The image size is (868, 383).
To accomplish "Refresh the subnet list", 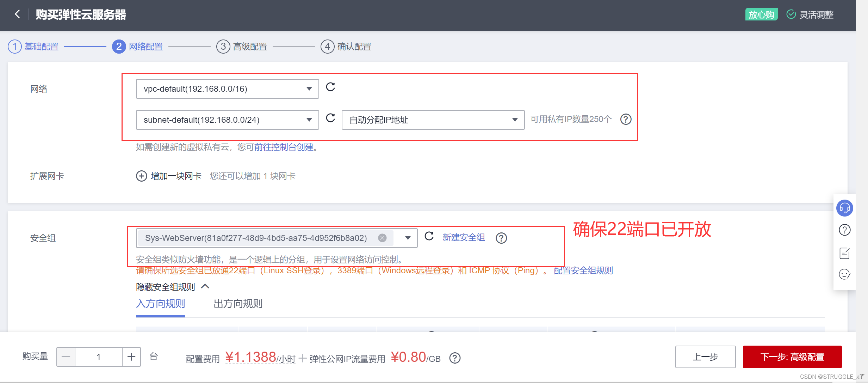I will tap(330, 118).
